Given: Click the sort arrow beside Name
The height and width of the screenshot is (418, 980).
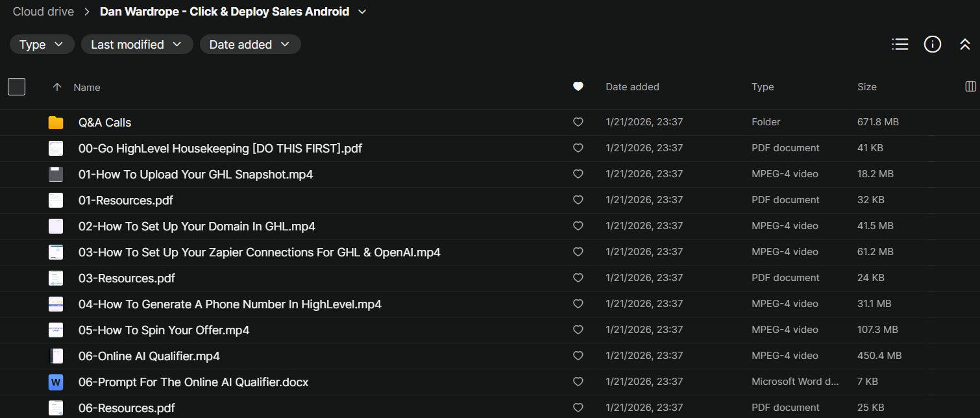Looking at the screenshot, I should 57,87.
